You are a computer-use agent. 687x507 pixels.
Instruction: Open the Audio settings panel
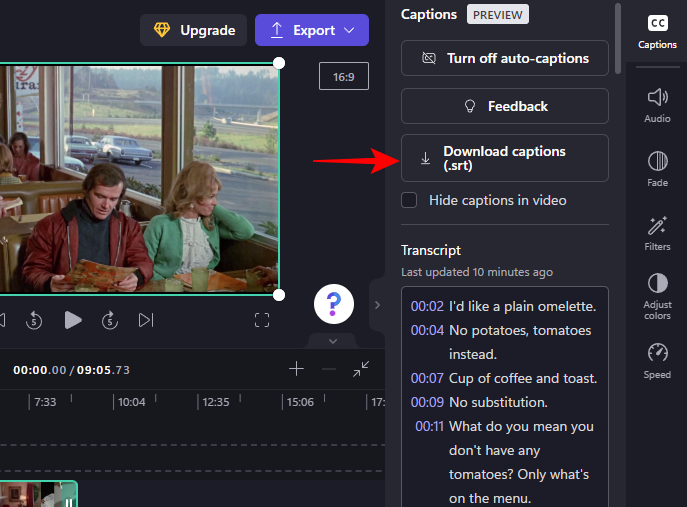657,105
